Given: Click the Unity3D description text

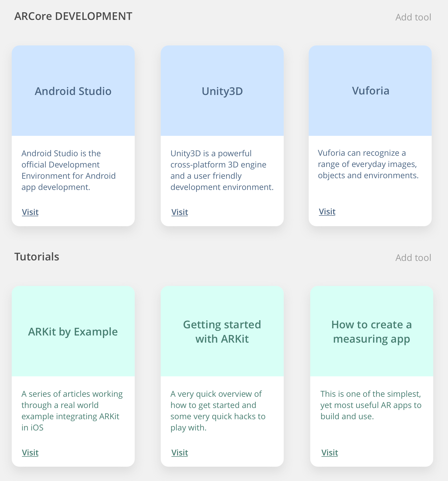Looking at the screenshot, I should pyautogui.click(x=222, y=170).
